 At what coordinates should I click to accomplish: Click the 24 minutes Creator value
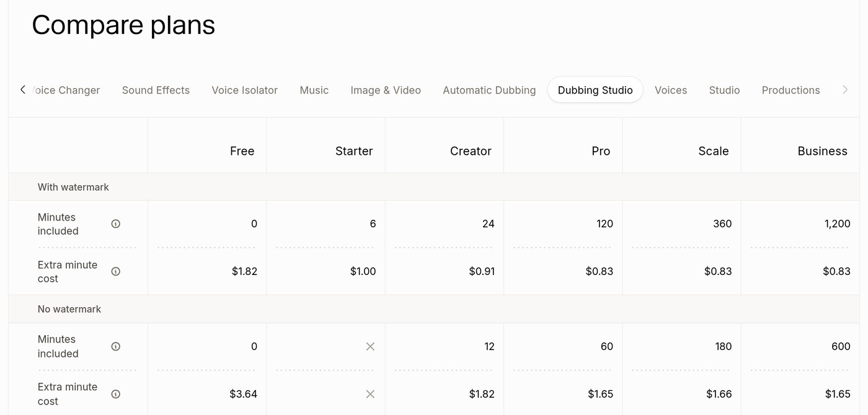coord(488,224)
